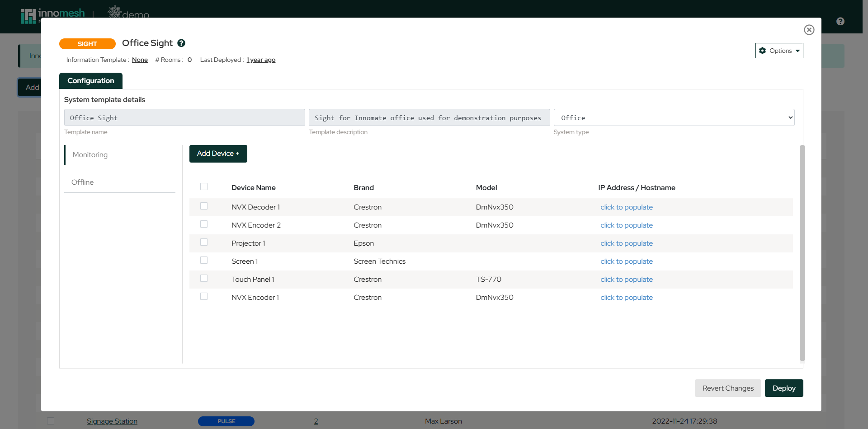868x429 pixels.
Task: Click the Projector 1 device name
Action: point(248,243)
